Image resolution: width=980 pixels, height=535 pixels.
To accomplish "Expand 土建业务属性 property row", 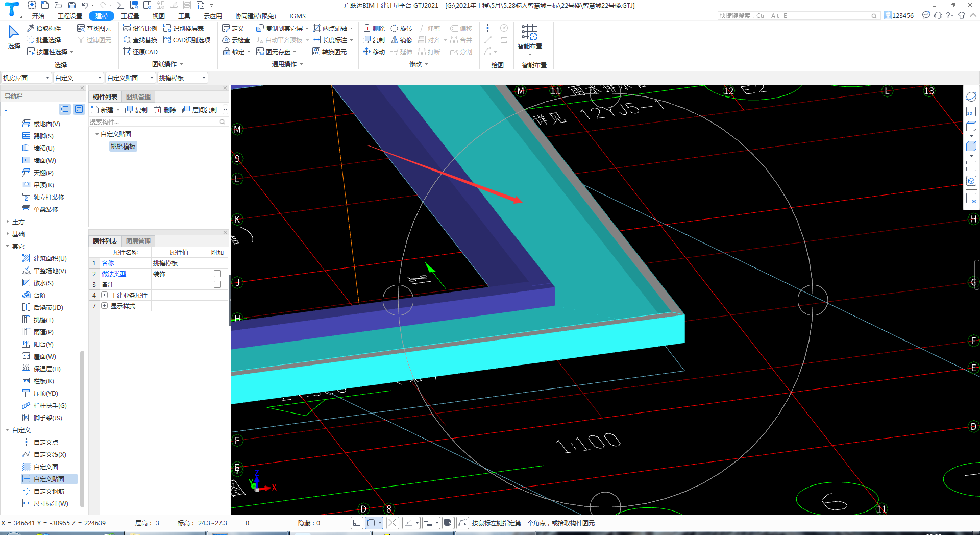I will pyautogui.click(x=105, y=295).
